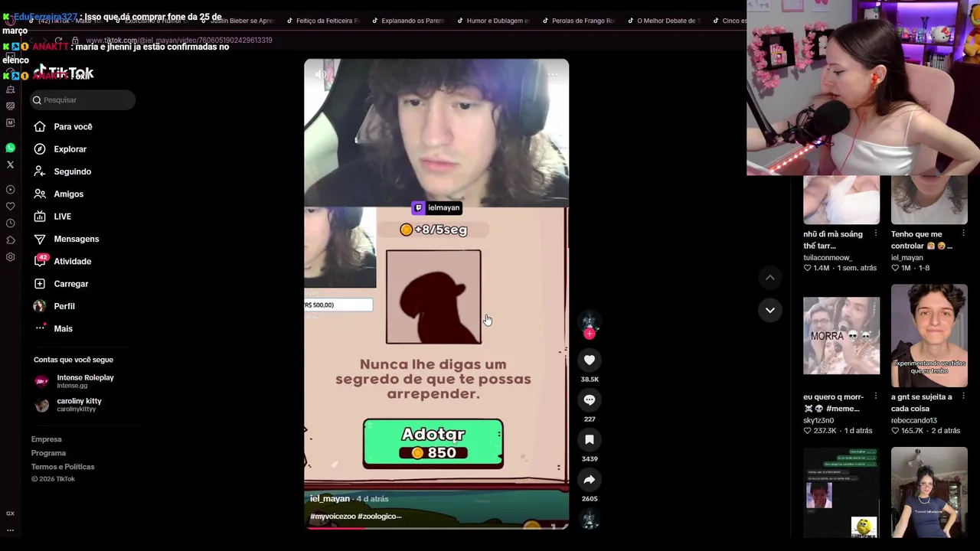
Task: Switch to Feitiço da Feiticeira tab
Action: [322, 21]
